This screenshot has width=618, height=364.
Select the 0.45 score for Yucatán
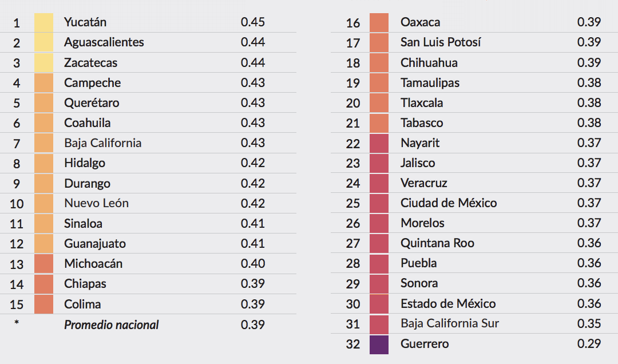[x=253, y=22]
